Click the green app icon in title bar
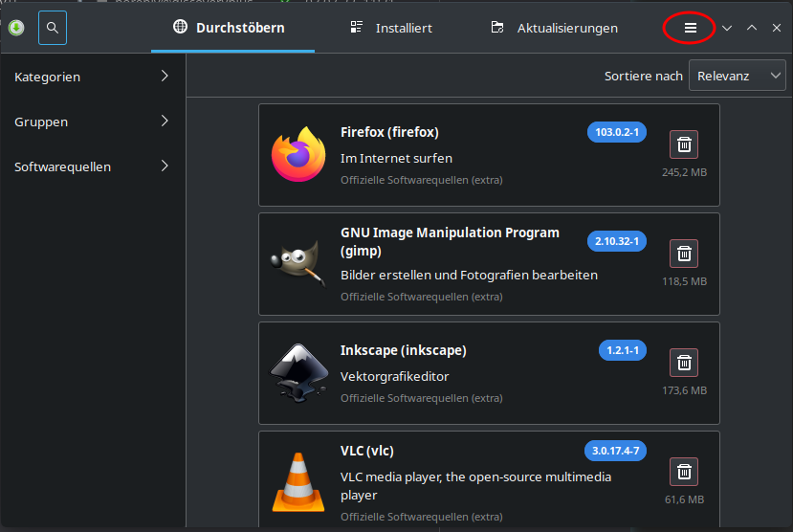Viewport: 793px width, 532px height. (15, 28)
